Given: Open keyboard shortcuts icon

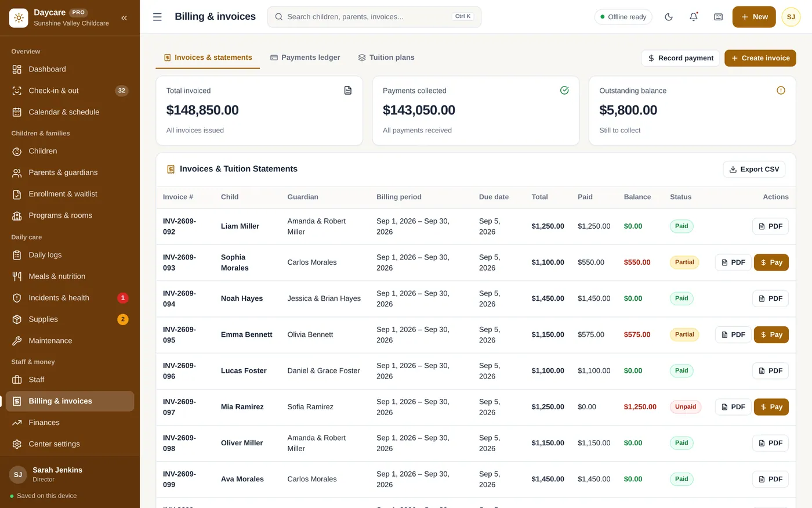Looking at the screenshot, I should tap(718, 17).
